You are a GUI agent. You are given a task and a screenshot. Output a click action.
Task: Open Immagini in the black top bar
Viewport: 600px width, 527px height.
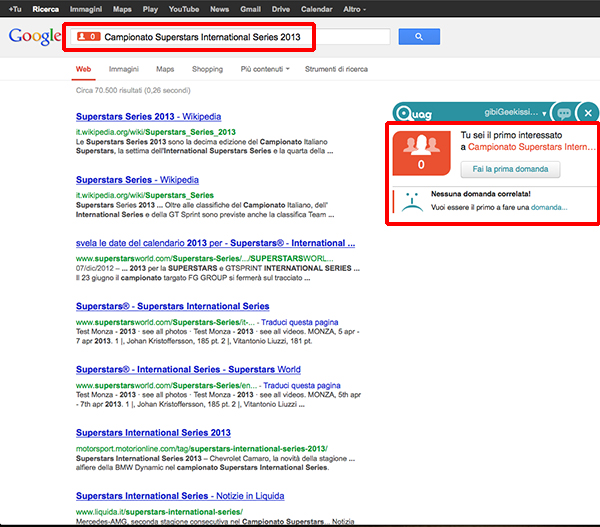tap(86, 9)
